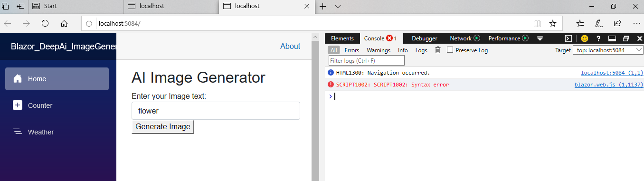Click the console command prompt line
644x181 pixels.
pos(484,96)
